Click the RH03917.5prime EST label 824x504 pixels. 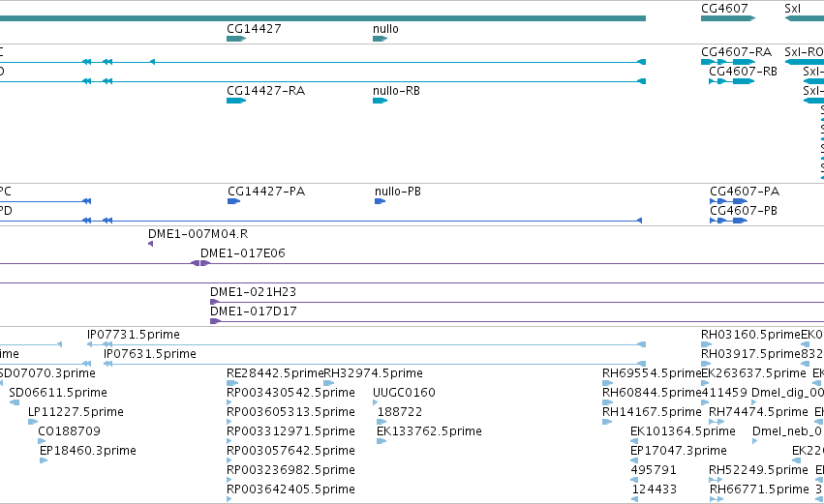pyautogui.click(x=750, y=354)
